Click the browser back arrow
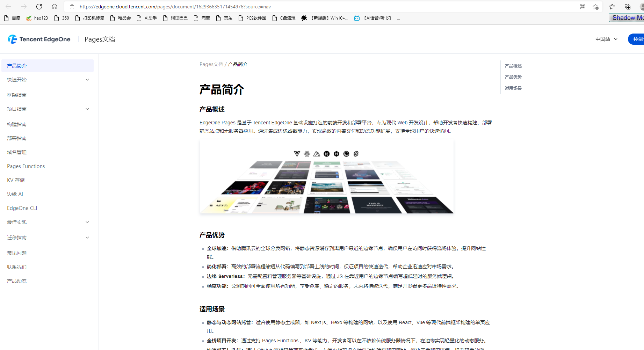Image resolution: width=644 pixels, height=350 pixels. point(8,7)
